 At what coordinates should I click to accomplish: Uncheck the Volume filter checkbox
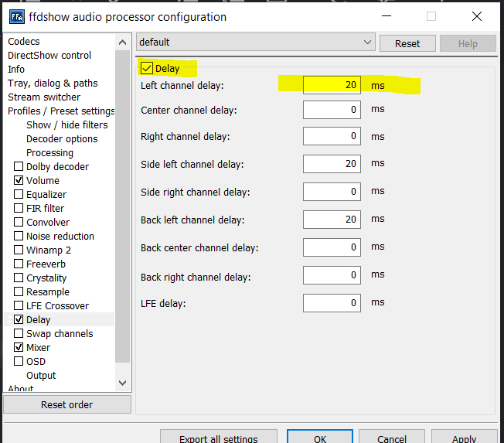click(x=19, y=180)
